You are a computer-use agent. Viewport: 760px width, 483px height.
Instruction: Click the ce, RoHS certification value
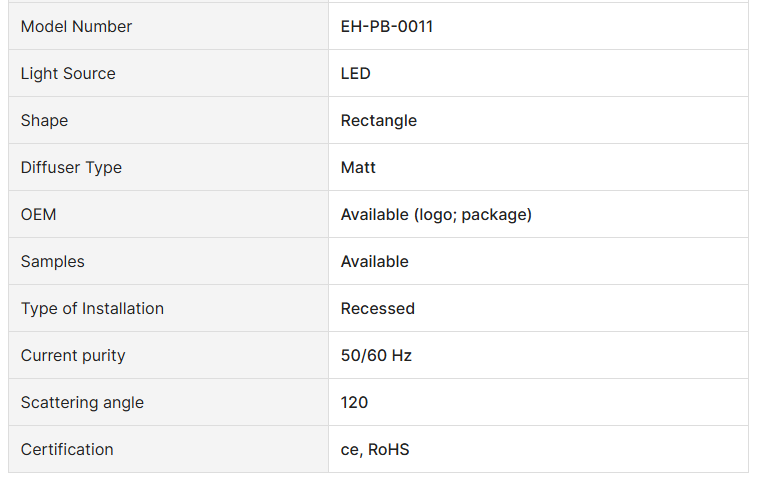tap(375, 450)
